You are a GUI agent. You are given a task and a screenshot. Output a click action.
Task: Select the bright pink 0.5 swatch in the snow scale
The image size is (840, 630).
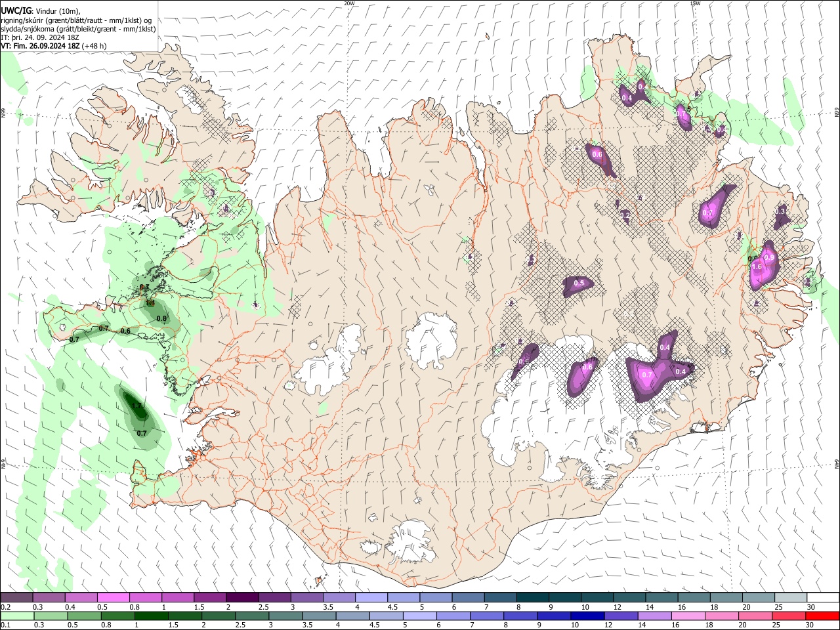point(113,598)
